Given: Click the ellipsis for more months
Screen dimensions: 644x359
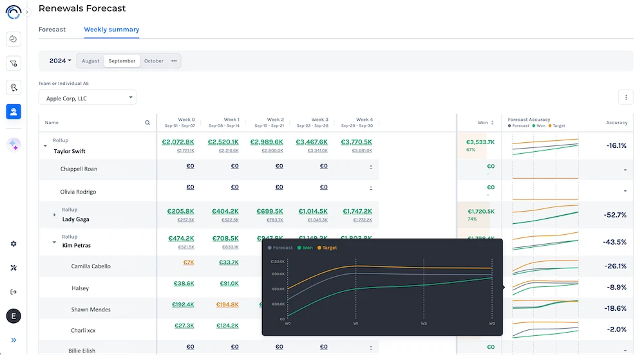Looking at the screenshot, I should [x=174, y=61].
